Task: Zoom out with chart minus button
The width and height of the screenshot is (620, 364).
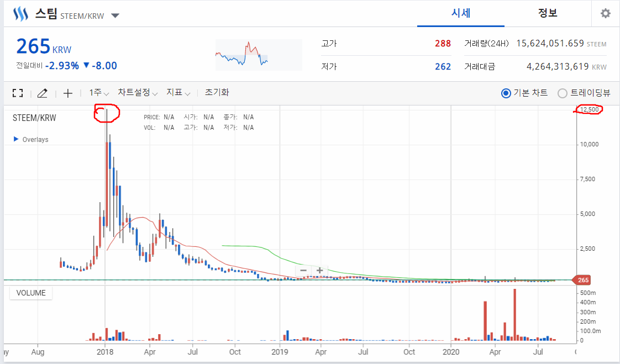Action: (x=303, y=270)
